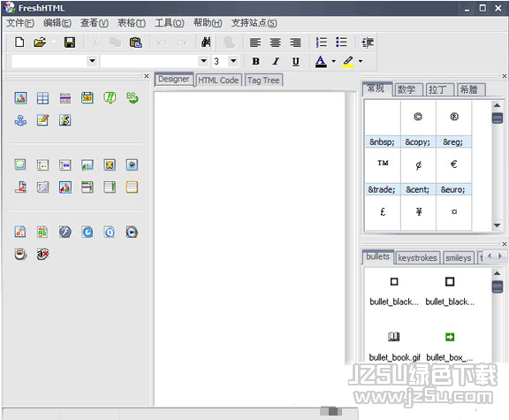Open the smileys images tab
Image resolution: width=509 pixels, height=420 pixels.
tap(458, 258)
